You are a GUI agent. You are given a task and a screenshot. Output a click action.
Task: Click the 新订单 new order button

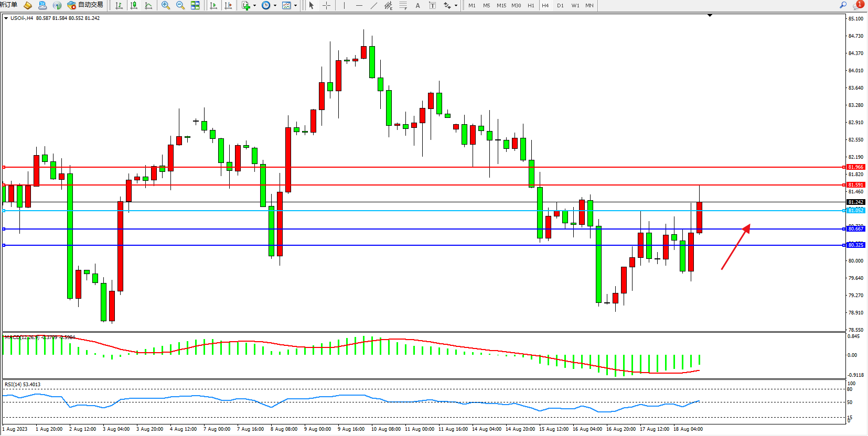click(x=9, y=5)
